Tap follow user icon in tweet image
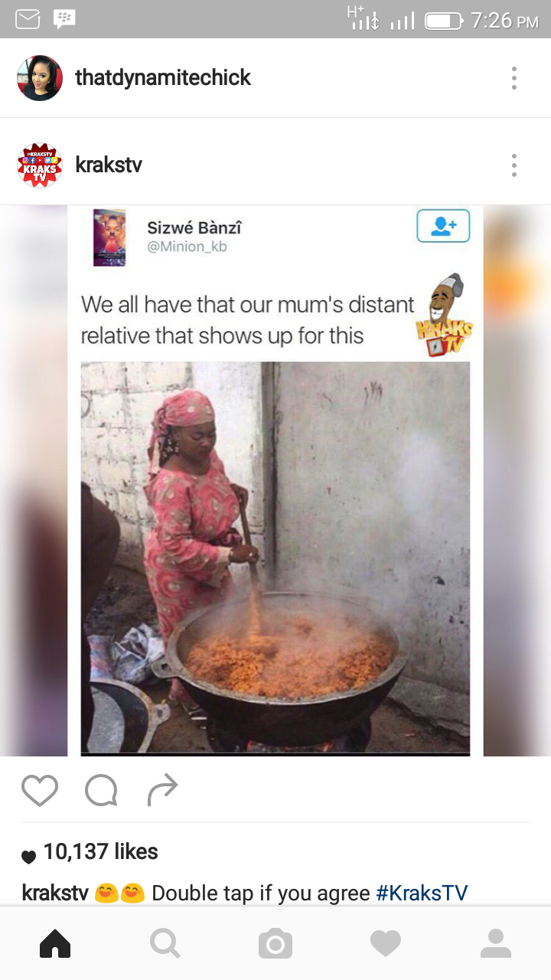 tap(443, 227)
